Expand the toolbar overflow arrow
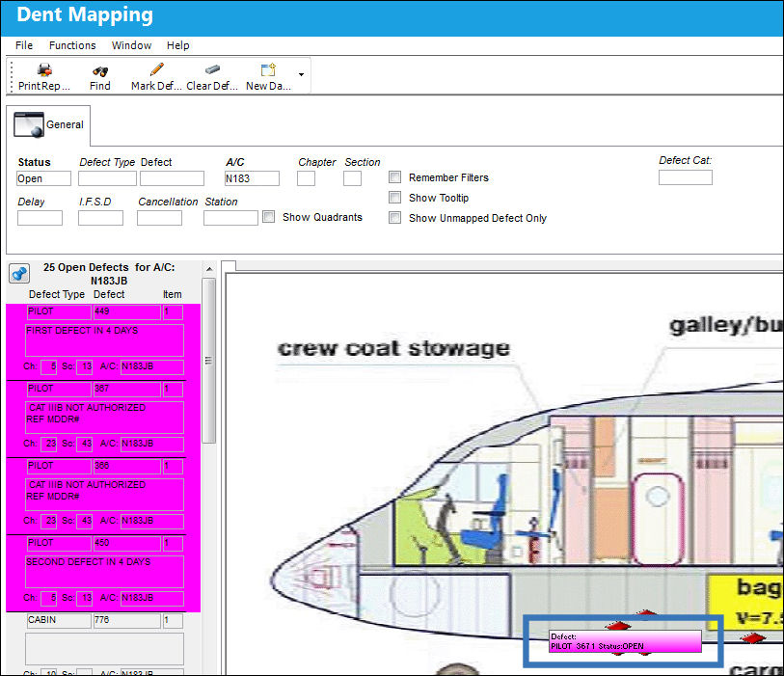Image resolution: width=784 pixels, height=676 pixels. (x=301, y=74)
